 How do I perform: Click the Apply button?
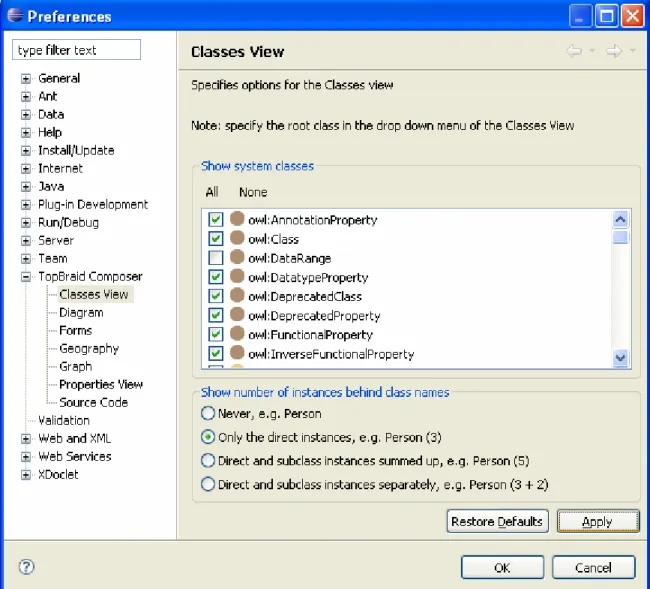pos(597,521)
